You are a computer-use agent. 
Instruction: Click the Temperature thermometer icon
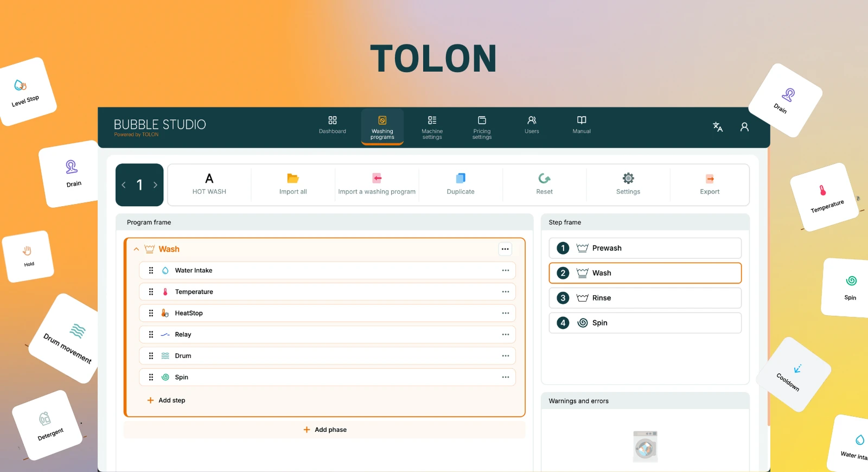tap(165, 292)
